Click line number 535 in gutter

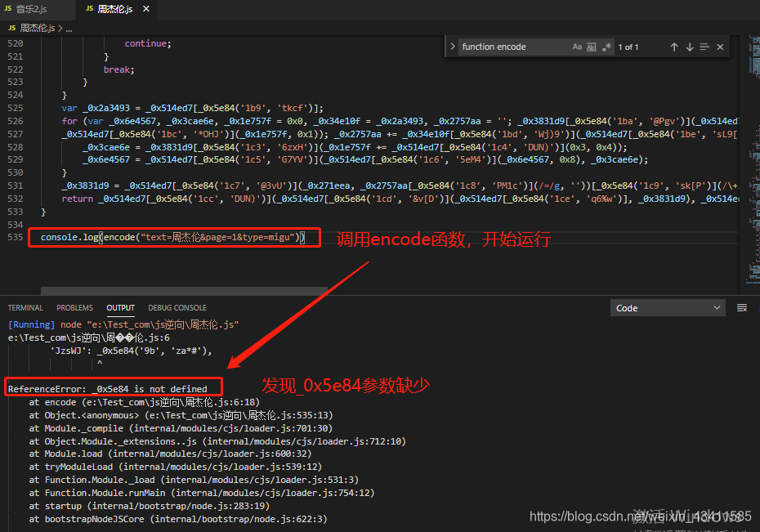pos(15,237)
